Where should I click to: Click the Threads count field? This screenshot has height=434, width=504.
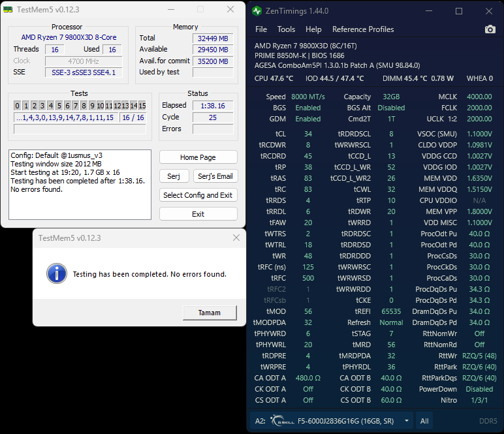pos(55,50)
